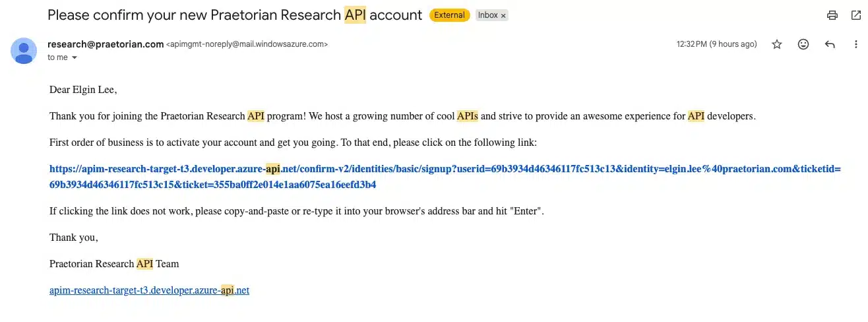Click sender name research@praetorian.com
The width and height of the screenshot is (868, 322).
pyautogui.click(x=106, y=44)
